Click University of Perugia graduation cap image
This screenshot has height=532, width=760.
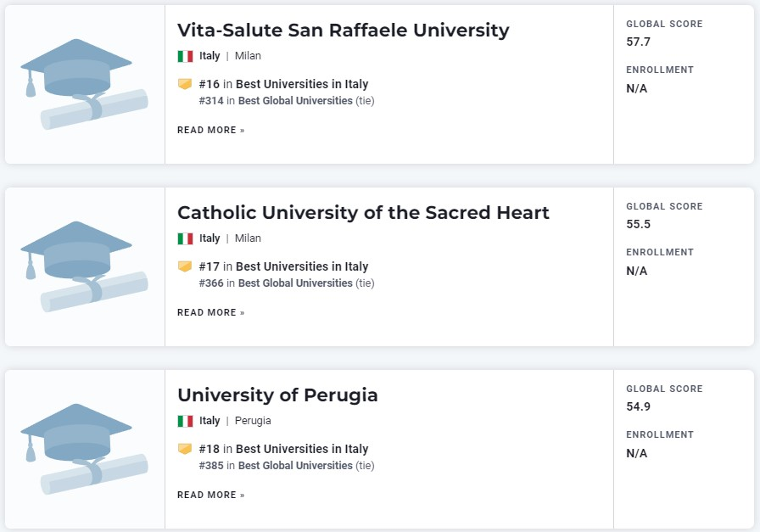(x=84, y=449)
